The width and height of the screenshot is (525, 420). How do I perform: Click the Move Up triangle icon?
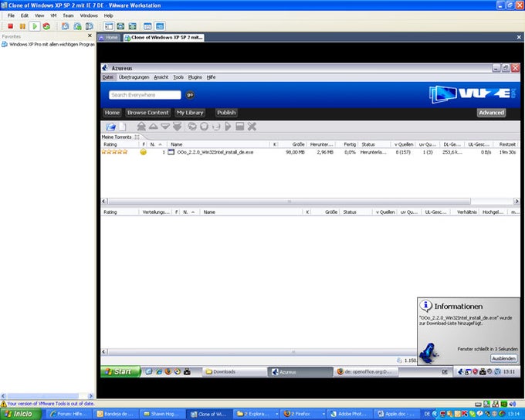154,127
